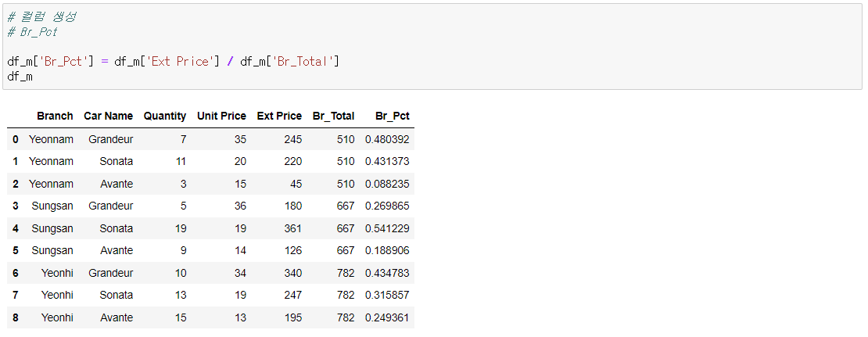Click row index 0

16,139
